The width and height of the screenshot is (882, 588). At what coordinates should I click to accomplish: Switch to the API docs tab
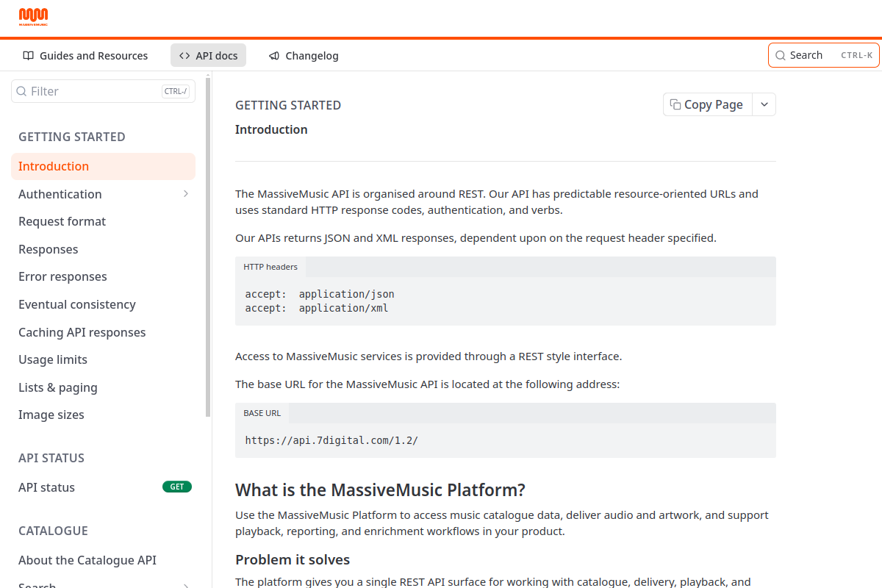pos(209,56)
